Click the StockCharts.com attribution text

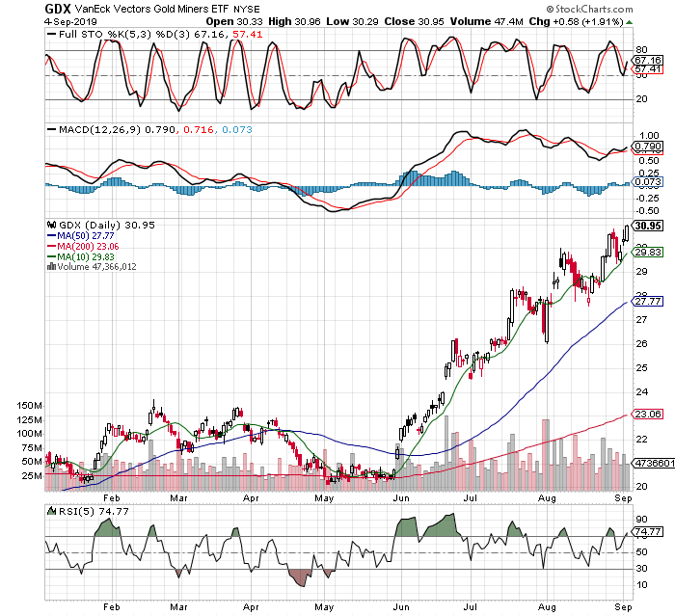tap(590, 9)
